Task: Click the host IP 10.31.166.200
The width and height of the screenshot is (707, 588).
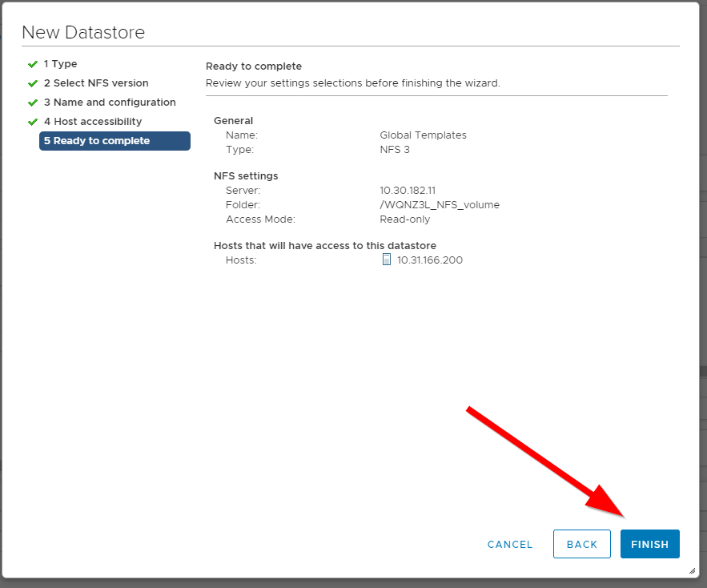Action: pos(430,260)
